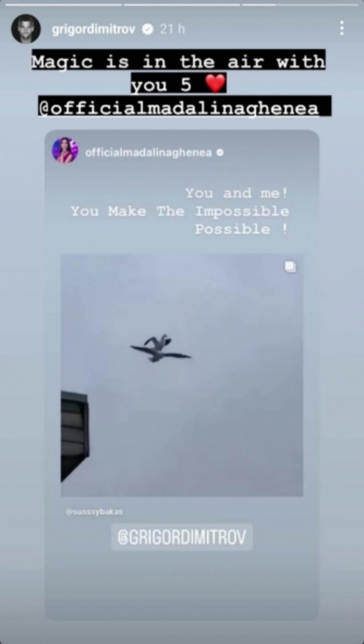Tap the multiple-photos carousel icon

click(x=290, y=267)
